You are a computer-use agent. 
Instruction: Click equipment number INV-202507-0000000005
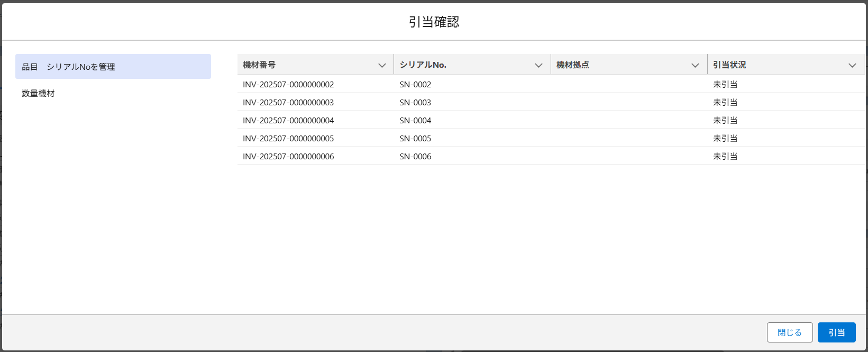click(288, 138)
